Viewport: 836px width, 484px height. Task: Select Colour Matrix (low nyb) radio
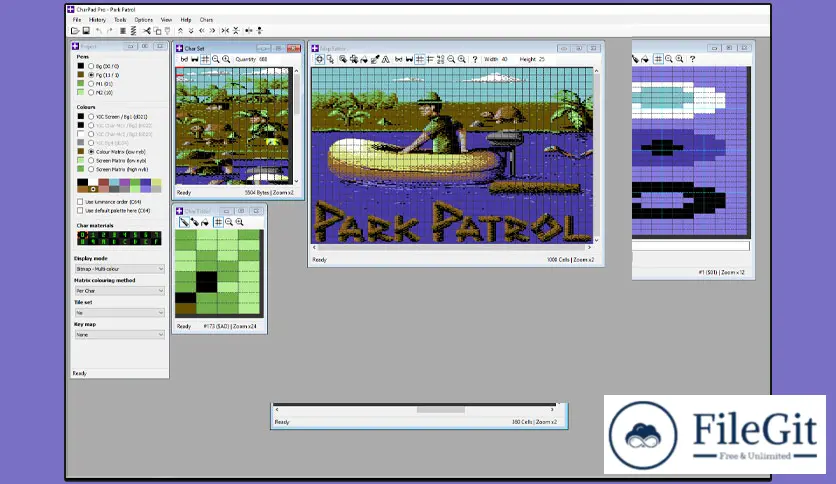(x=91, y=151)
